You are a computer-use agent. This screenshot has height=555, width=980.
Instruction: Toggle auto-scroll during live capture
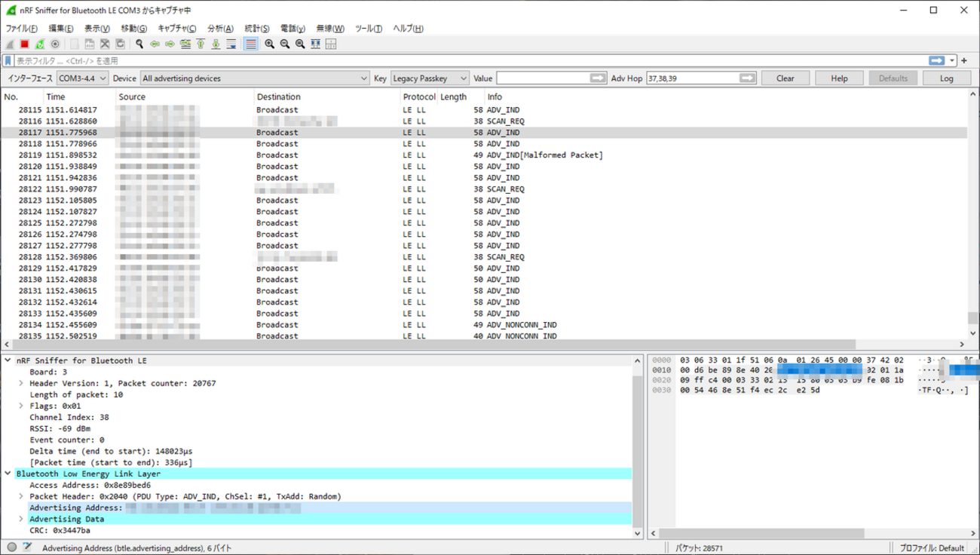pos(231,44)
